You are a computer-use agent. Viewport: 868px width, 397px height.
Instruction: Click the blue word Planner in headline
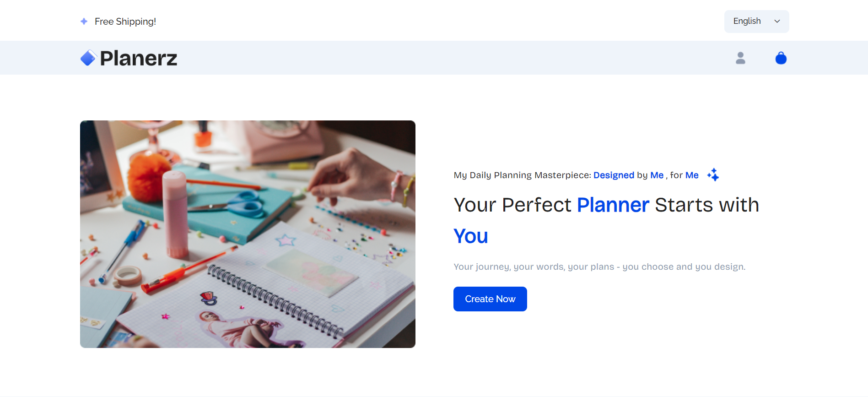pyautogui.click(x=613, y=205)
